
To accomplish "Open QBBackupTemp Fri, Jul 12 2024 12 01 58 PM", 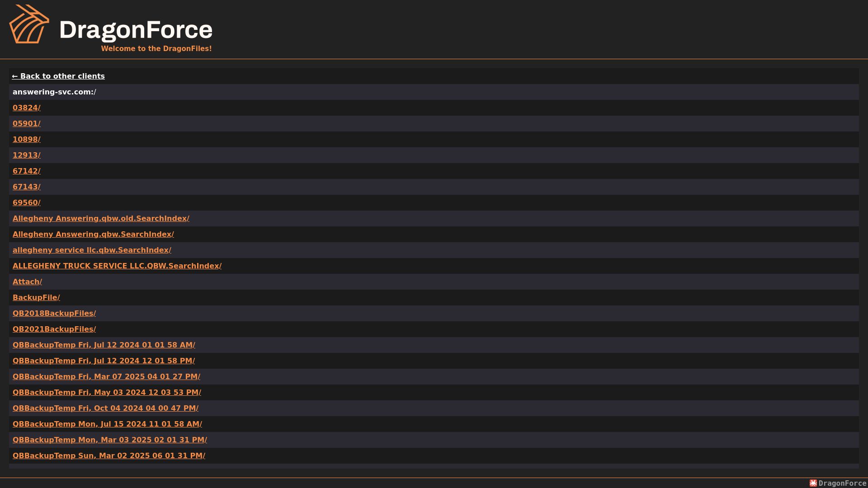I will (104, 361).
